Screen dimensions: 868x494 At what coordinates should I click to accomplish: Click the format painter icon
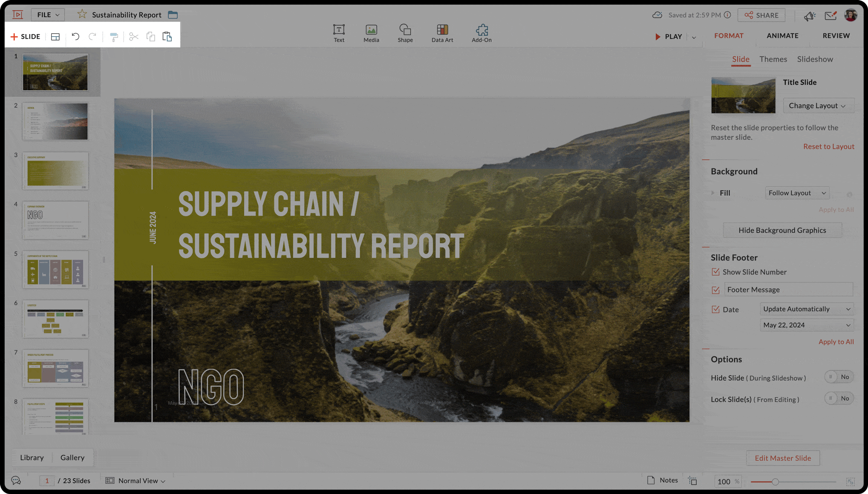click(x=114, y=37)
